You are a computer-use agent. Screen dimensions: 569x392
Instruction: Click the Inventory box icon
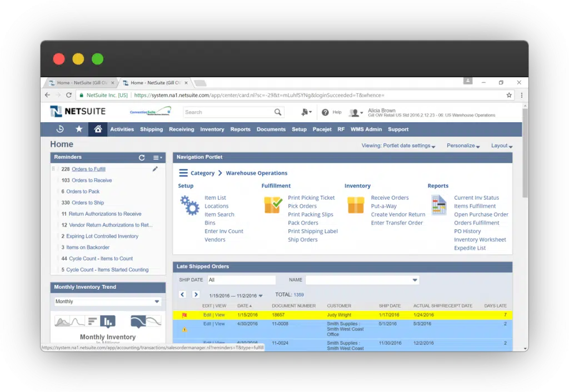[x=356, y=205]
